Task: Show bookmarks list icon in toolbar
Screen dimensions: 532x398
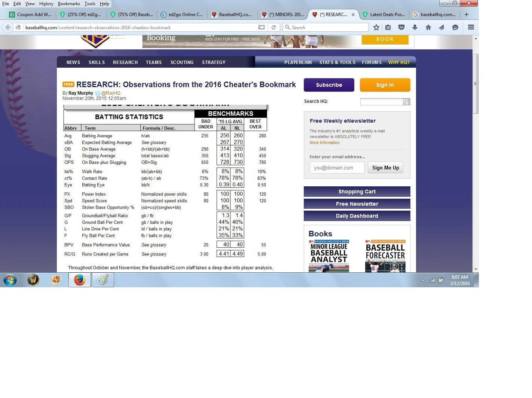Action: 388,27
